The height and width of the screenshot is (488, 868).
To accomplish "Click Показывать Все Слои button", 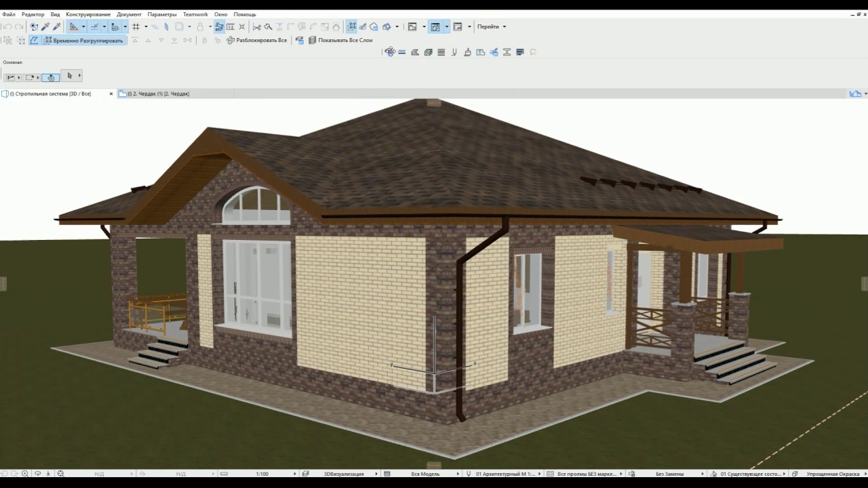I will 340,41.
